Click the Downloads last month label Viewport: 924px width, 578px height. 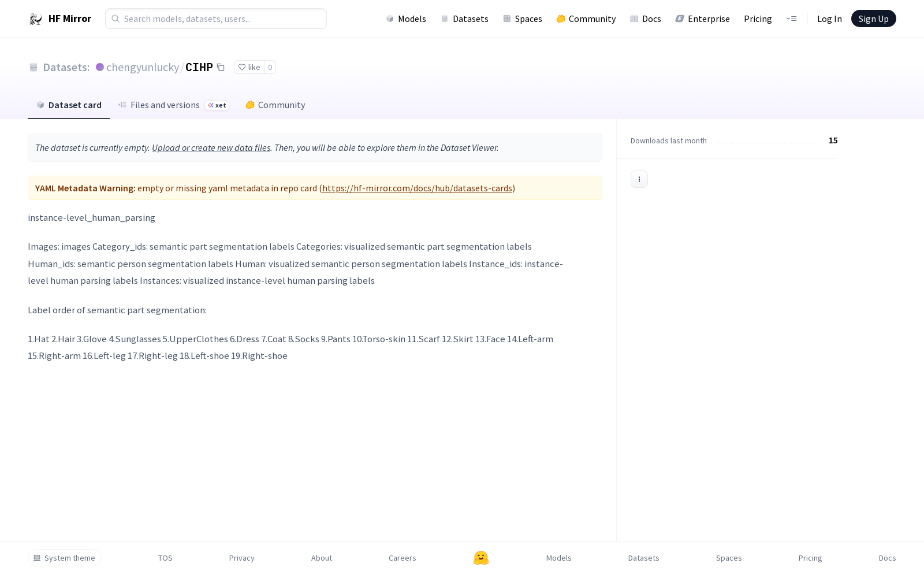point(668,140)
